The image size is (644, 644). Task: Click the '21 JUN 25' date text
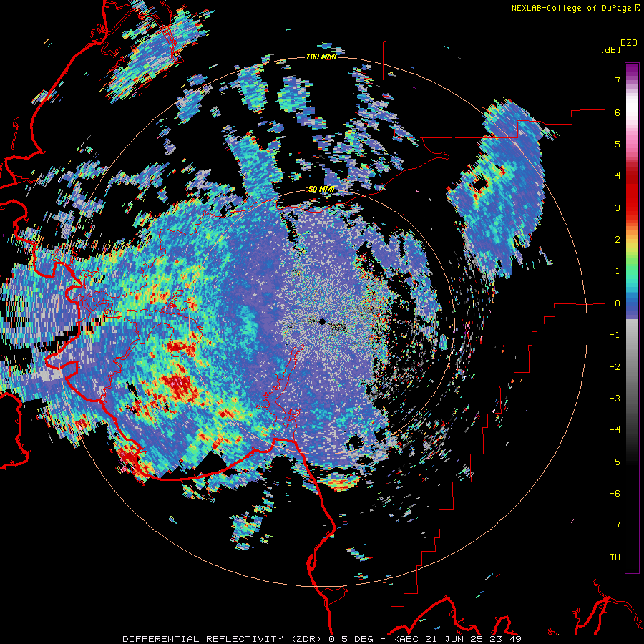[x=454, y=639]
